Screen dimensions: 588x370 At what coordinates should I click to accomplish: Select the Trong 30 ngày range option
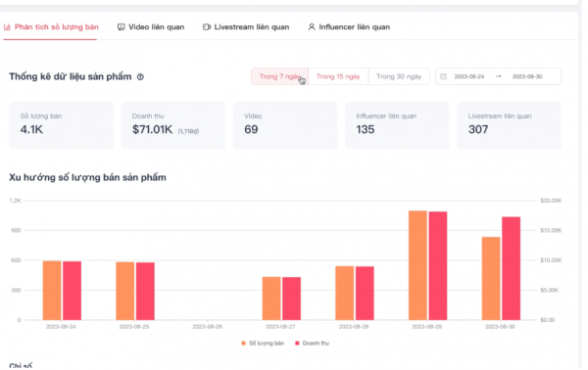(x=399, y=76)
